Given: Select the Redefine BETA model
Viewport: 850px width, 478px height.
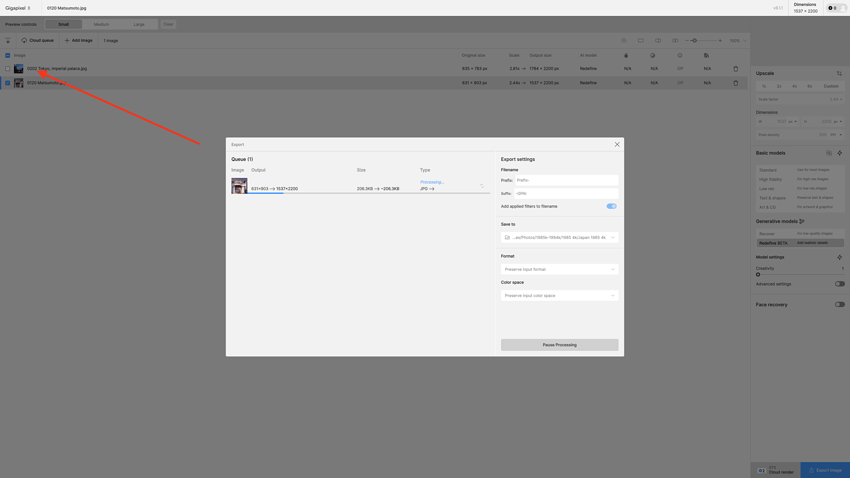Looking at the screenshot, I should (800, 243).
